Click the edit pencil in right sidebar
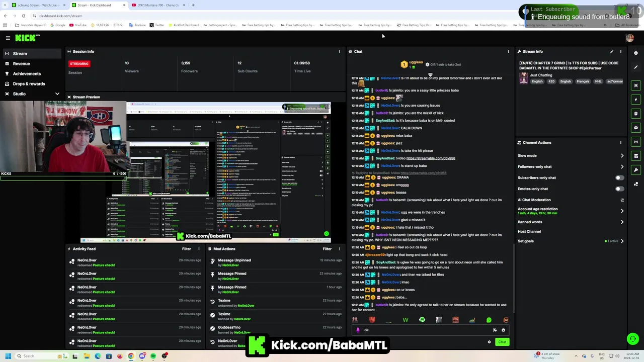This screenshot has width=644, height=362. point(636,67)
